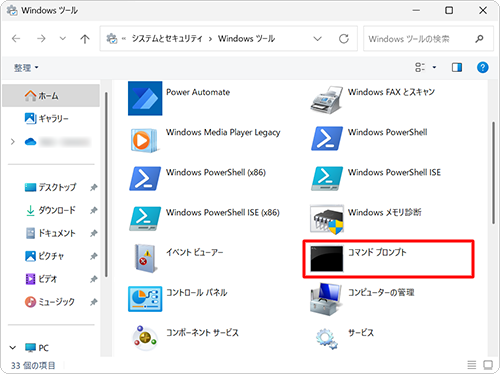Open サービス gears icon
This screenshot has height=374, width=500.
(327, 339)
